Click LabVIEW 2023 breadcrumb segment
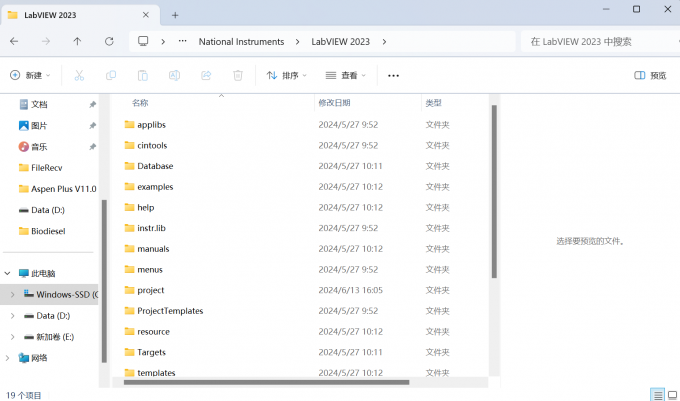This screenshot has width=680, height=401. [340, 42]
